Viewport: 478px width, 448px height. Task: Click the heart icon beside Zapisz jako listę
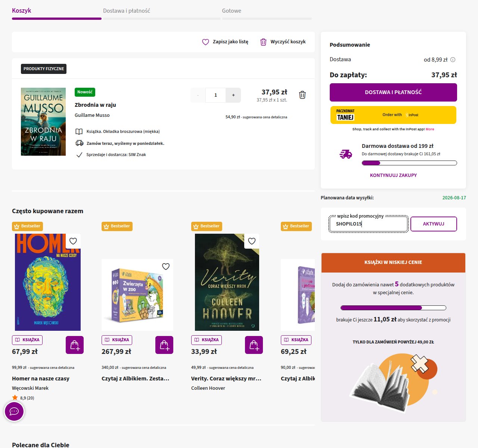pos(205,42)
